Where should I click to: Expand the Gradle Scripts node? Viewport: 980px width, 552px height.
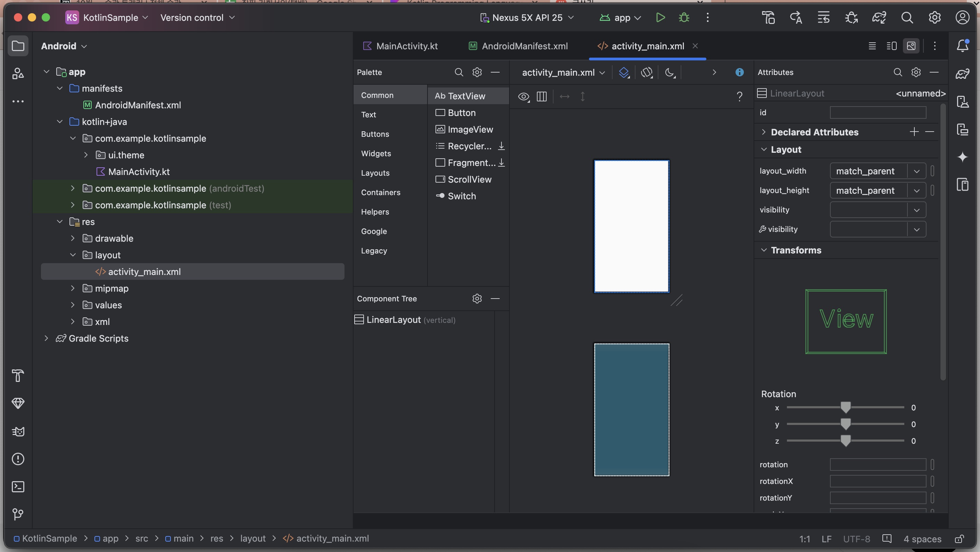coord(46,338)
